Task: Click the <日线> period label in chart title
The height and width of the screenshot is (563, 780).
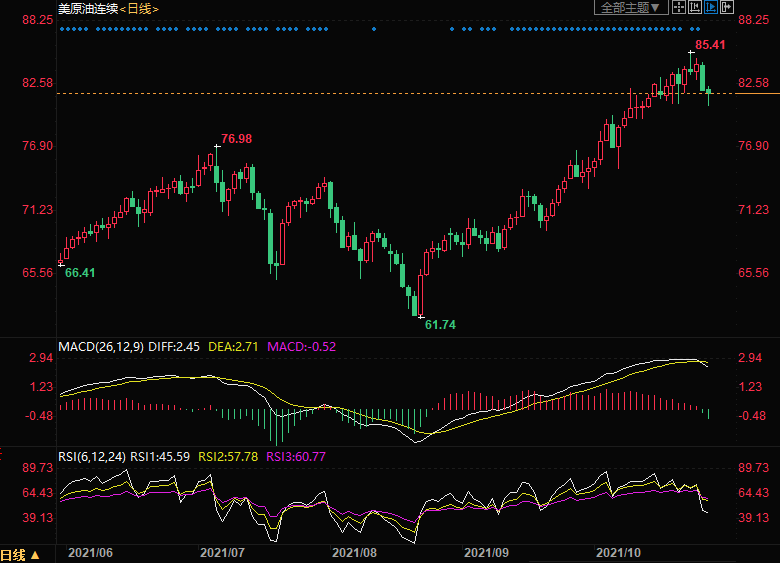Action: pyautogui.click(x=140, y=9)
